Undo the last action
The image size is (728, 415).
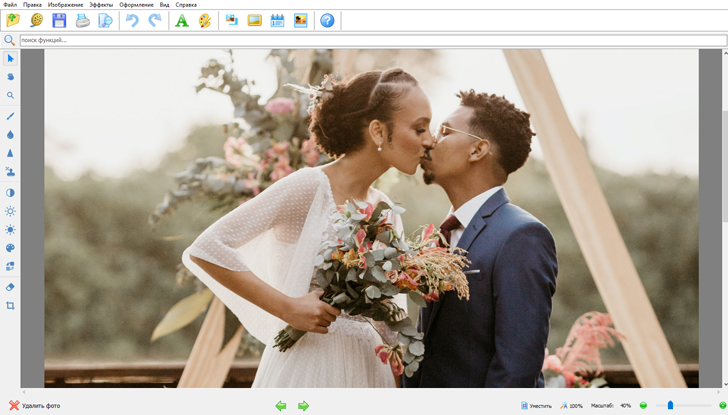click(131, 20)
